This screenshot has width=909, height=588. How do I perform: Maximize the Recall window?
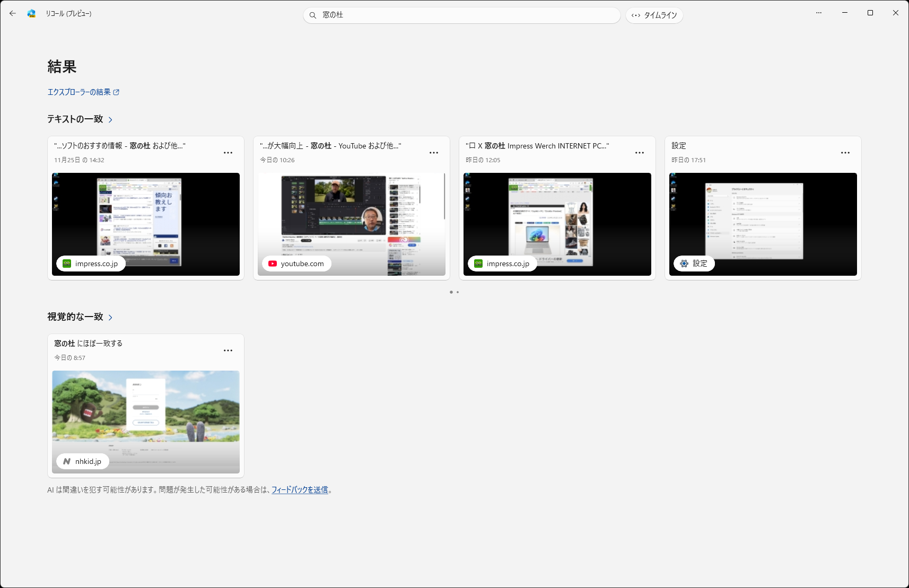870,13
